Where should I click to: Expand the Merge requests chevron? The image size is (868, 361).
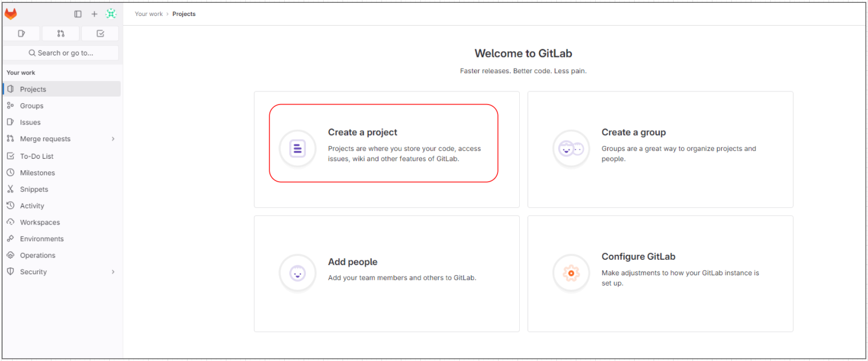pos(113,139)
